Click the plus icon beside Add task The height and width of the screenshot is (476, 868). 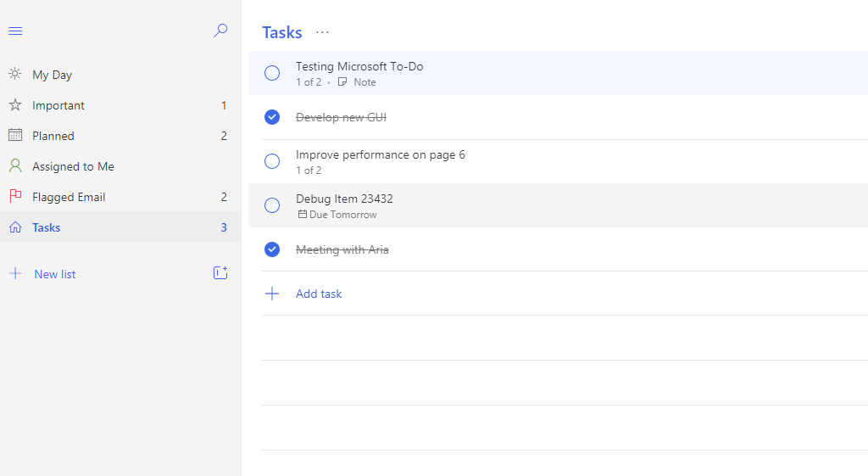(x=272, y=294)
